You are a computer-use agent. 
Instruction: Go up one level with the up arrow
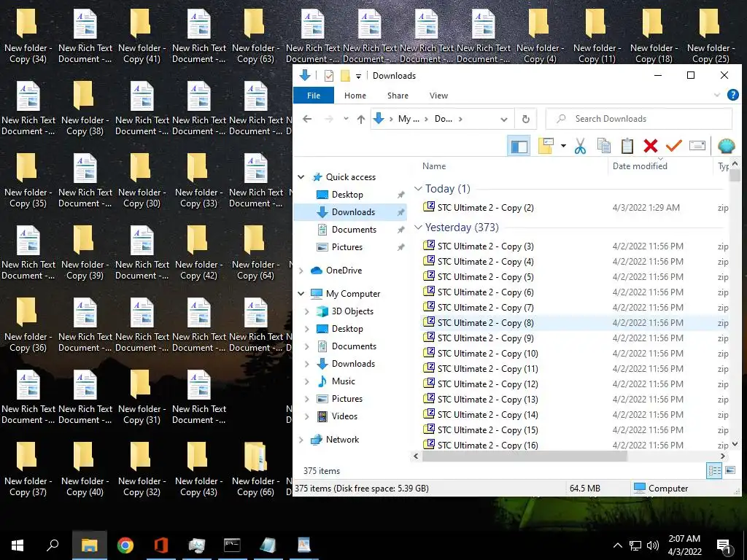point(360,119)
